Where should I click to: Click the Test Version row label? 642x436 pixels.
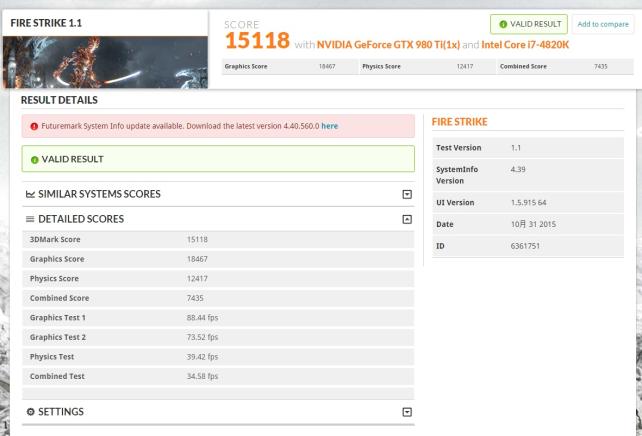[x=459, y=148]
